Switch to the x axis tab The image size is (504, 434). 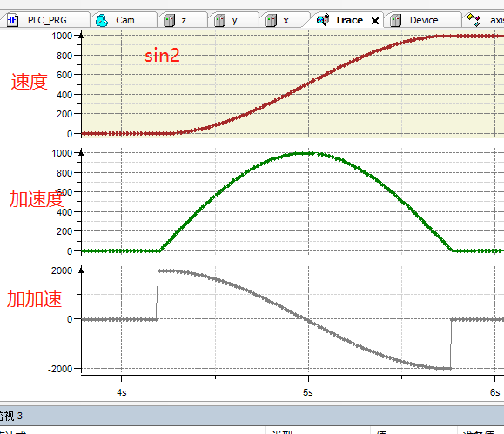(x=285, y=20)
